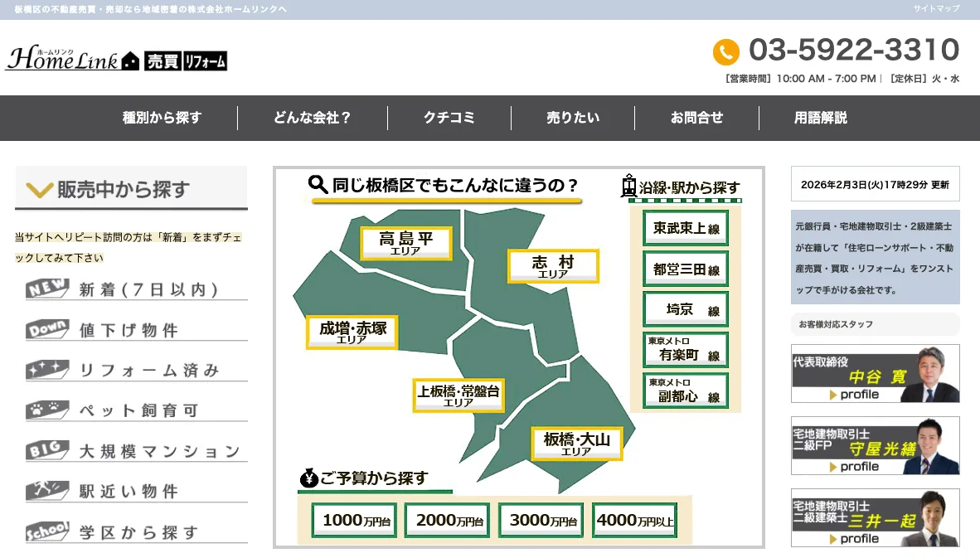The image size is (980, 558).
Task: Click the paw print pet badge icon
Action: (47, 410)
